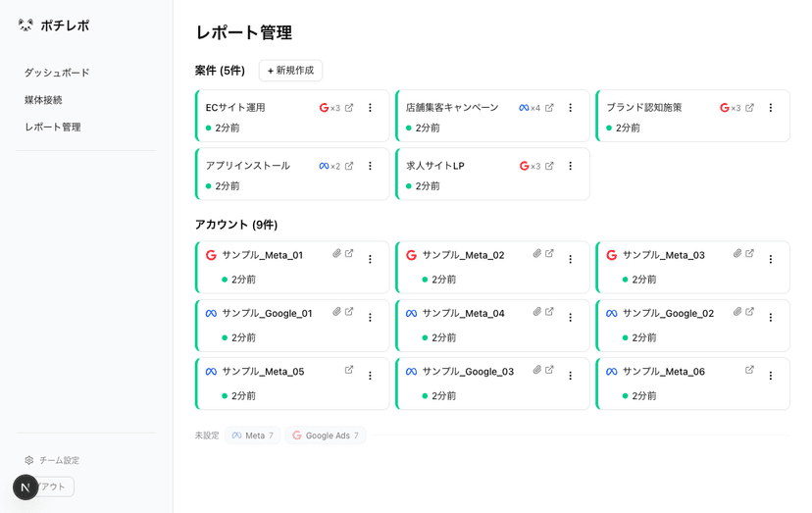Viewport: 812px width, 513px height.
Task: Open external link for アプリインストール card
Action: 349,166
